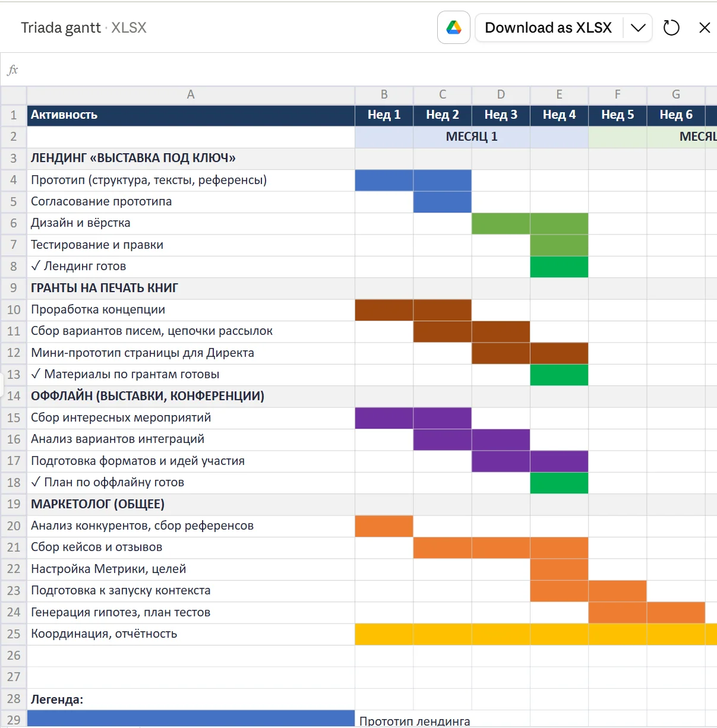717x728 pixels.
Task: Select 'Проработка концепции' cell
Action: point(191,310)
